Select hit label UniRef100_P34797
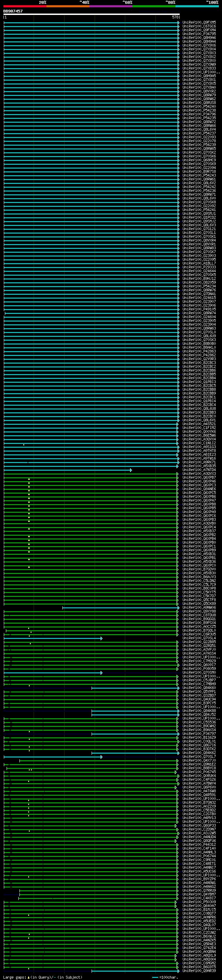This screenshot has width=222, height=980. click(199, 734)
